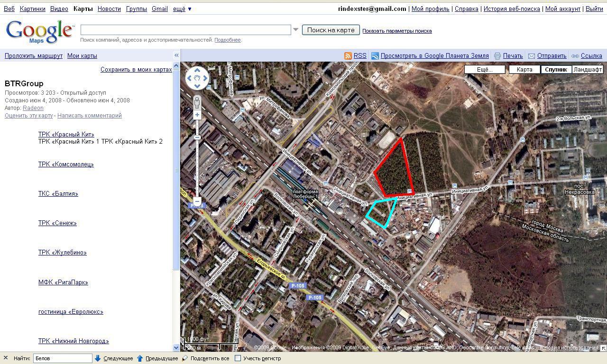
Task: Collapse the left panel with double chevron
Action: click(176, 55)
